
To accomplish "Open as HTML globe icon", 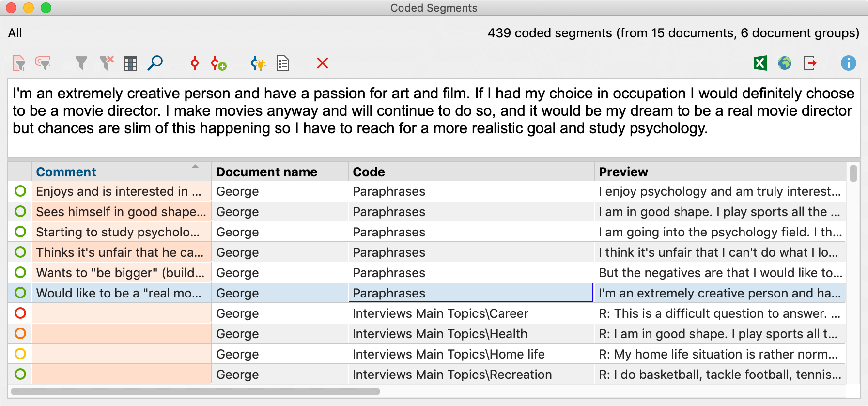I will click(x=785, y=63).
